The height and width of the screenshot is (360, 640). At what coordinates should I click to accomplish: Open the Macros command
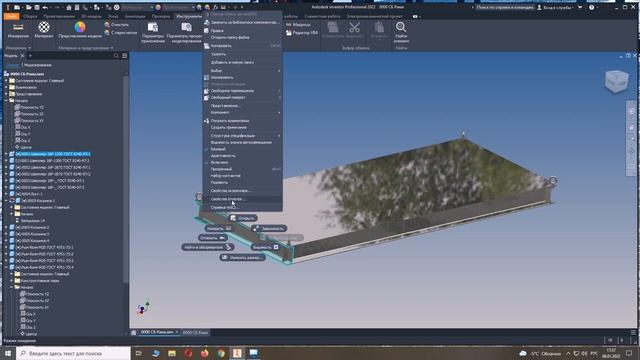[298, 25]
